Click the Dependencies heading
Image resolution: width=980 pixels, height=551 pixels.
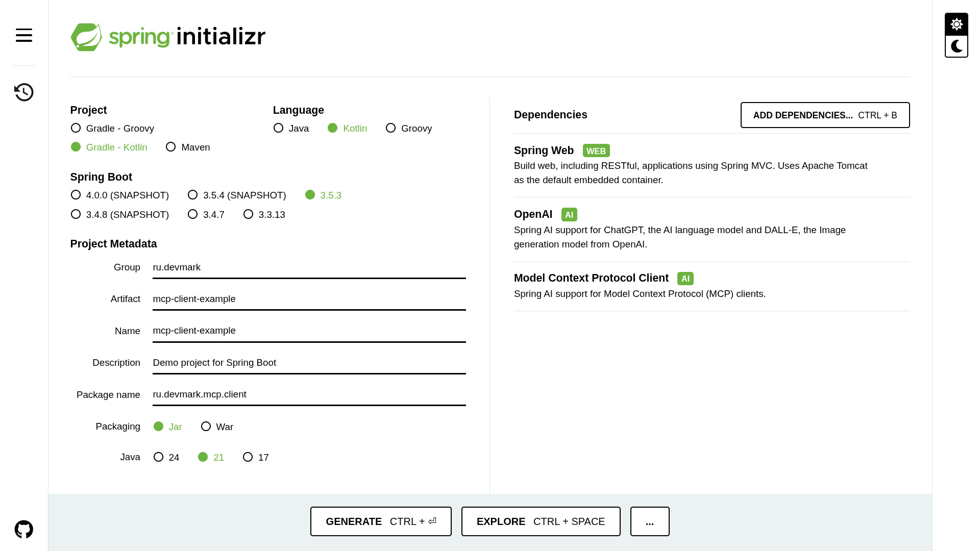tap(550, 115)
